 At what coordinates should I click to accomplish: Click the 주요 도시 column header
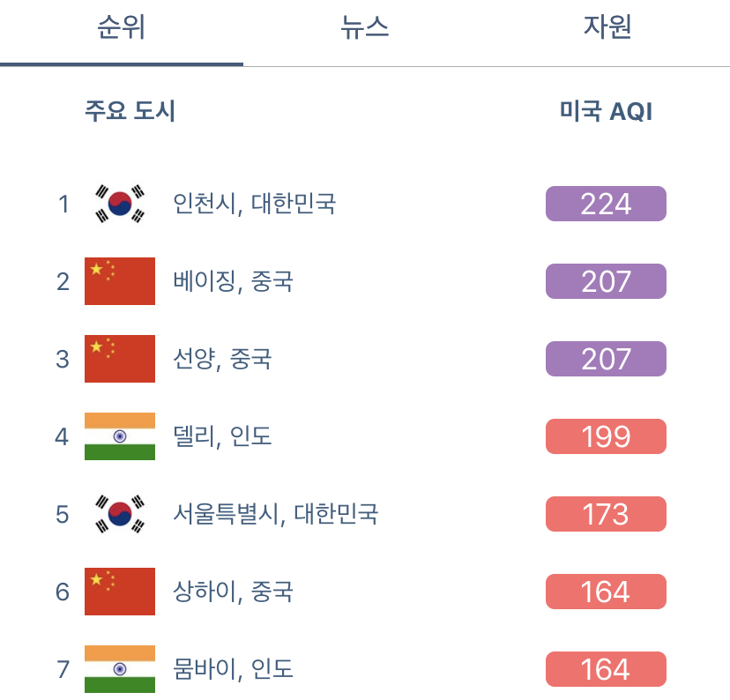(x=130, y=112)
